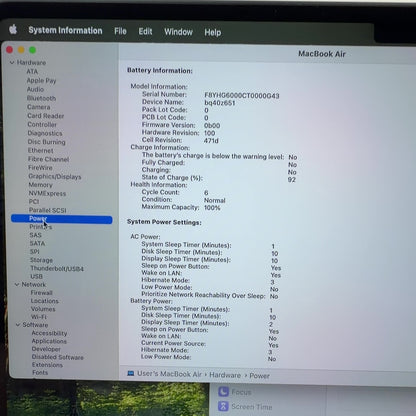This screenshot has width=416, height=416.
Task: Click the green zoom window button
Action: 32,50
